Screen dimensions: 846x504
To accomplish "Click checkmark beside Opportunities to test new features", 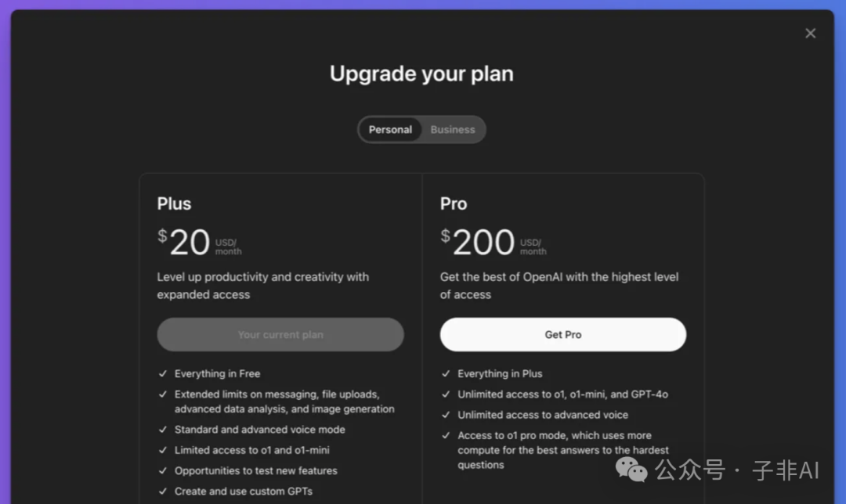I will tap(163, 470).
